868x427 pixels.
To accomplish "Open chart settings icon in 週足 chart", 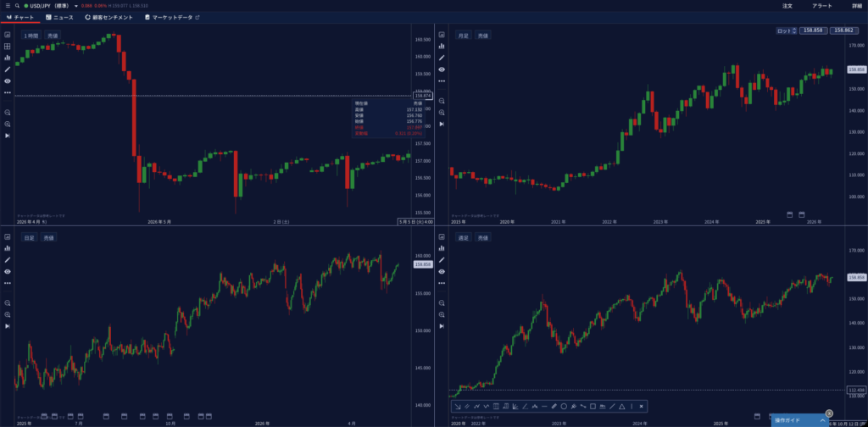I will click(x=442, y=236).
